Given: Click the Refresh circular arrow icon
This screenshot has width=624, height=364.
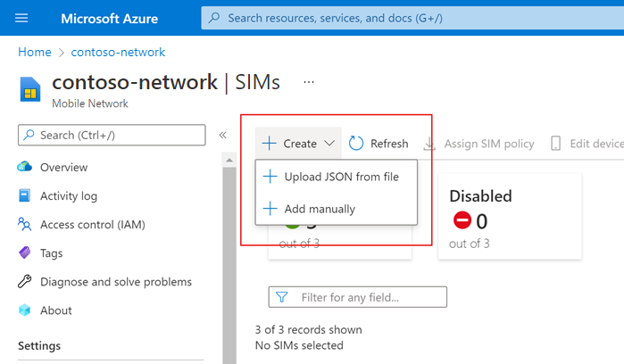Looking at the screenshot, I should [356, 144].
